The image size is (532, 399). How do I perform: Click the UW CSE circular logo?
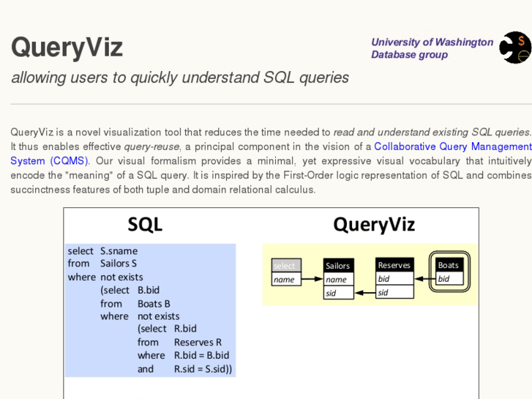click(x=515, y=48)
